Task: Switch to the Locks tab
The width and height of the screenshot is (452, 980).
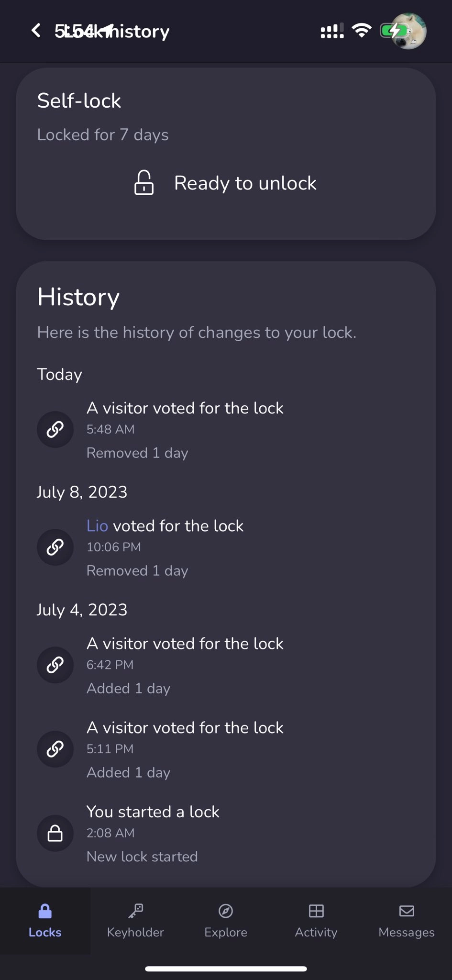Action: (x=45, y=921)
